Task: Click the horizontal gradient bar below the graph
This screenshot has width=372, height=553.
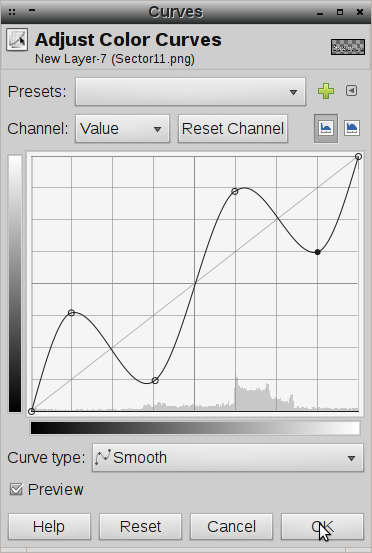Action: pyautogui.click(x=195, y=428)
